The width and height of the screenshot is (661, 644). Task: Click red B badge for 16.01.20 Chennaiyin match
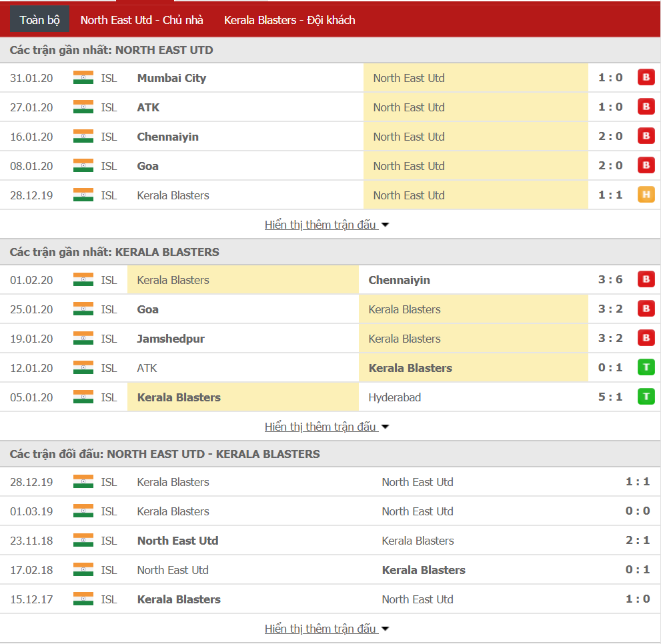coord(646,136)
